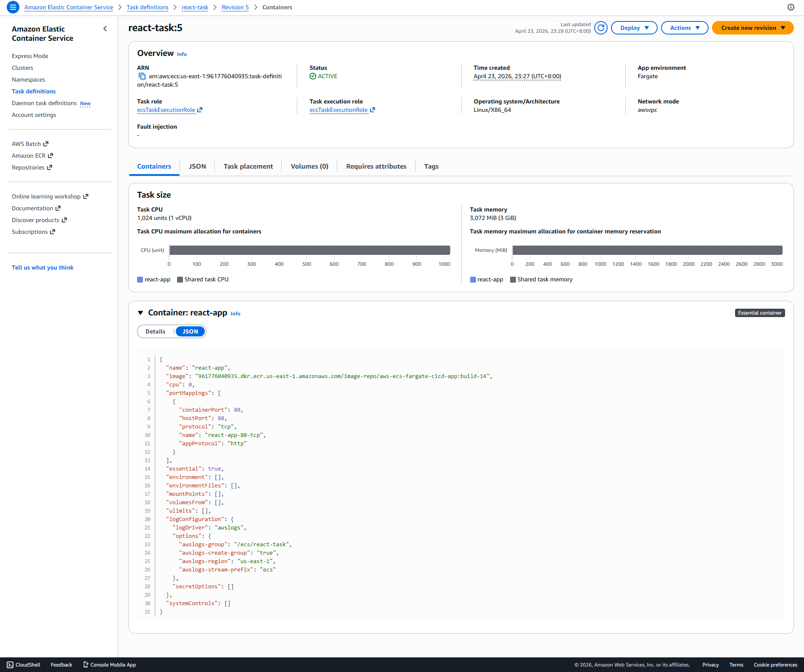The width and height of the screenshot is (804, 672).
Task: Open the Task execution role external link icon
Action: click(373, 110)
